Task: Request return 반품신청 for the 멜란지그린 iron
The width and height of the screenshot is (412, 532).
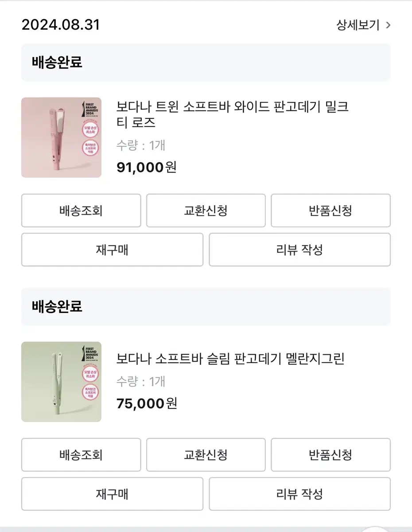Action: [x=331, y=455]
